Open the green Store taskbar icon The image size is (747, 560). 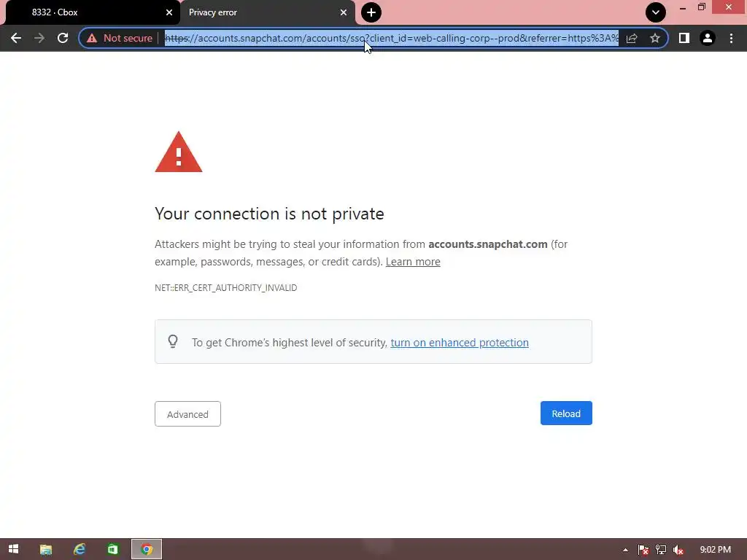tap(113, 549)
